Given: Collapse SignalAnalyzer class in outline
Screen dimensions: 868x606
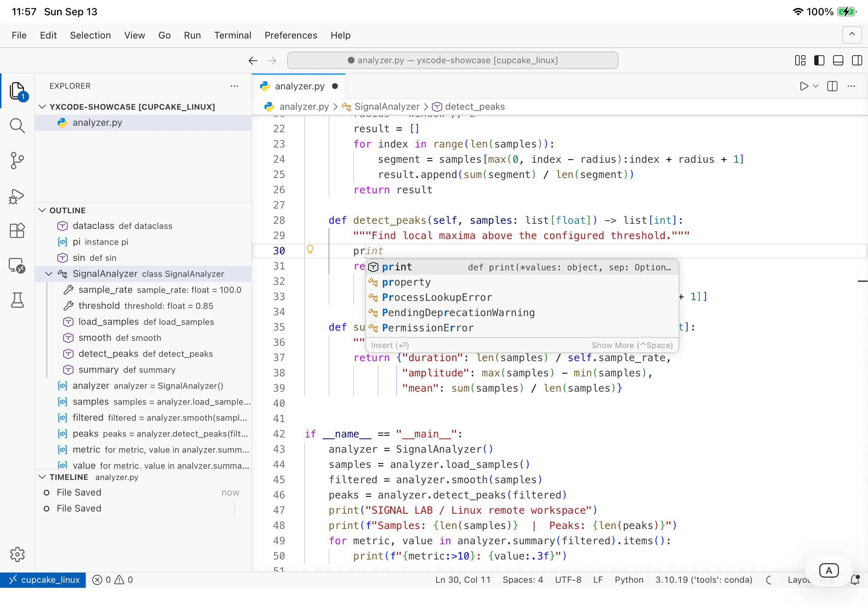Looking at the screenshot, I should (x=49, y=274).
